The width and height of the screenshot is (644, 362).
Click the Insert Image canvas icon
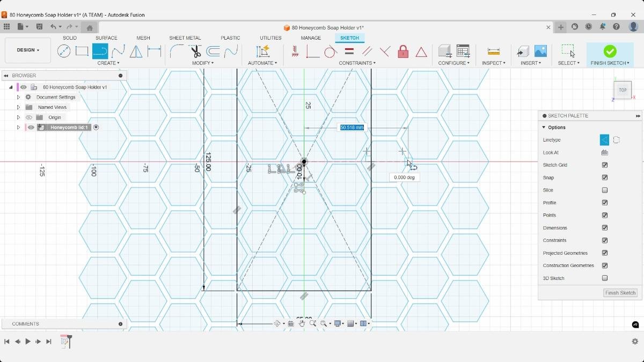[540, 51]
